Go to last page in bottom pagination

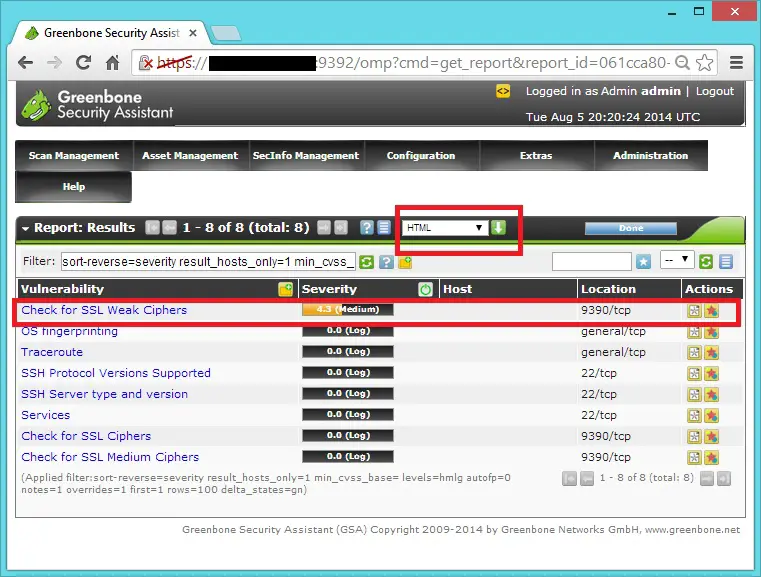point(724,478)
